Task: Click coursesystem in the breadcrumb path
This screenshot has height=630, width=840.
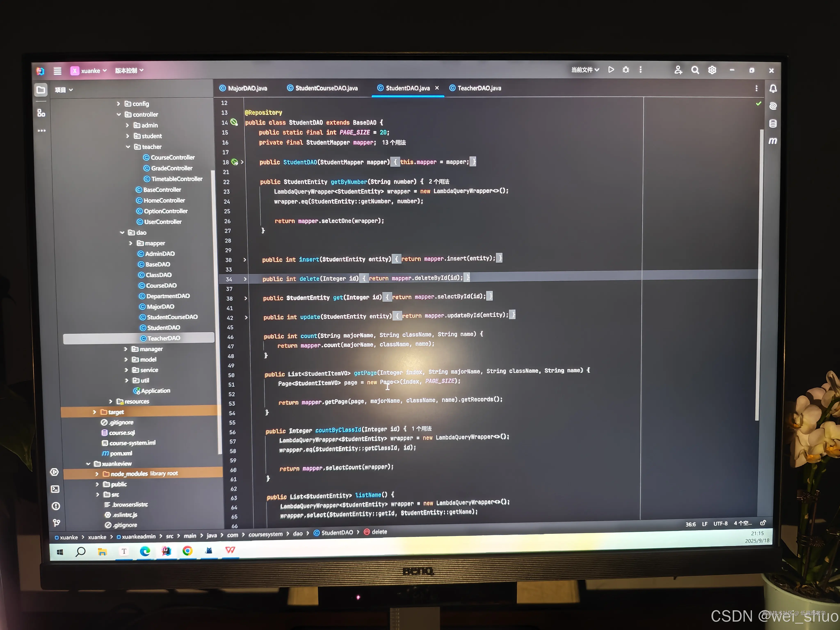Action: (265, 534)
